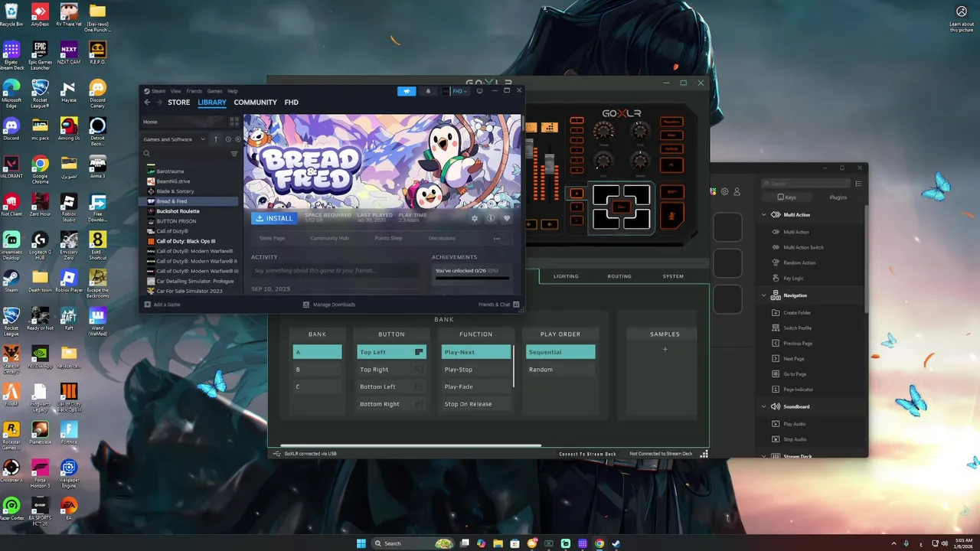
Task: Open Community Hub link
Action: (x=329, y=238)
